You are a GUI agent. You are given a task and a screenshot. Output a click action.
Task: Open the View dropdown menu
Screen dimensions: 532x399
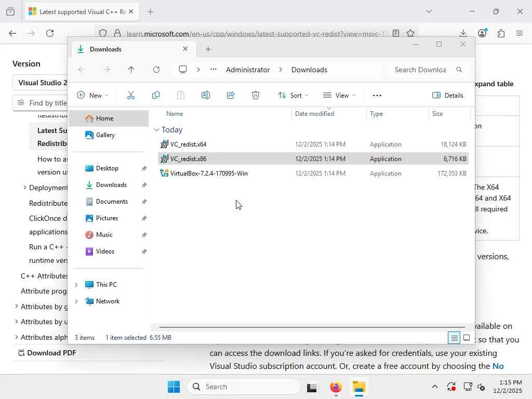pos(339,96)
